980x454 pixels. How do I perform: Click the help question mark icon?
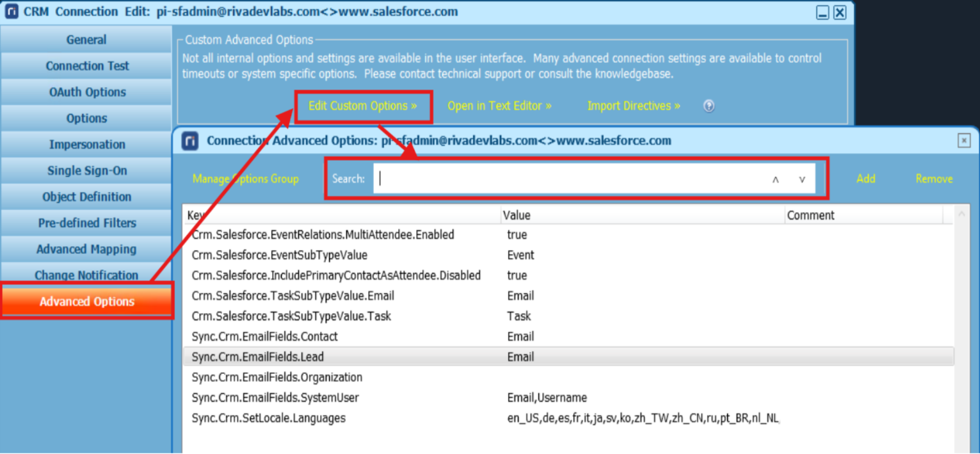coord(709,106)
